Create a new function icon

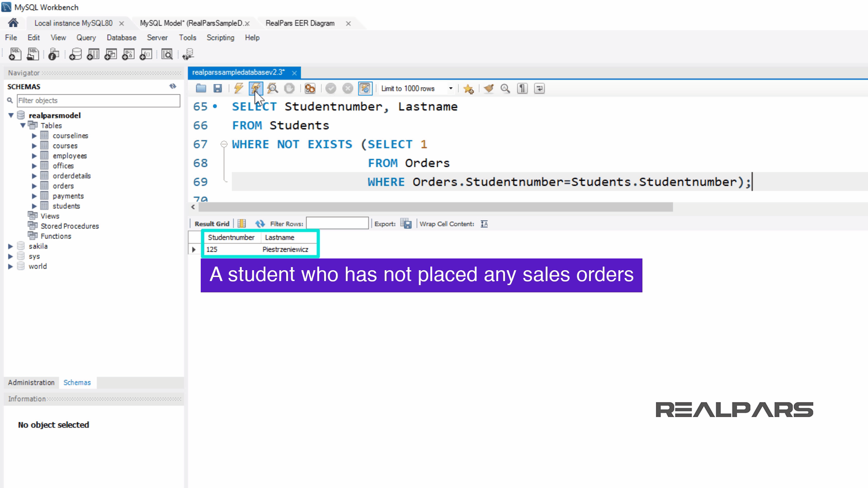tap(146, 54)
